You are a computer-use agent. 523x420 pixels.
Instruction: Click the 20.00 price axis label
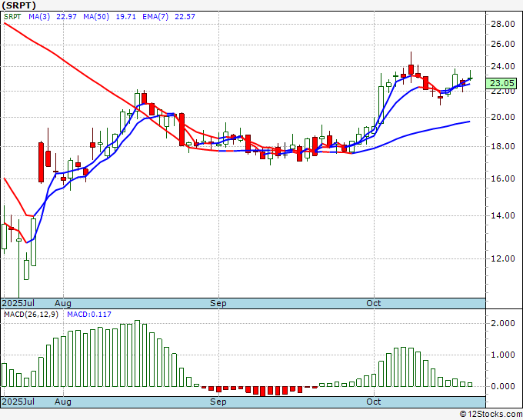[502, 117]
